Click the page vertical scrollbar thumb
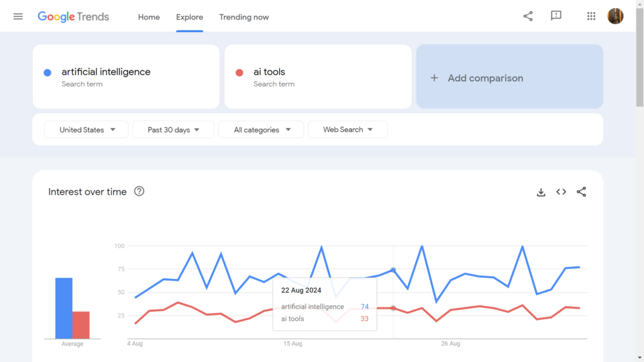The image size is (644, 362). click(640, 57)
